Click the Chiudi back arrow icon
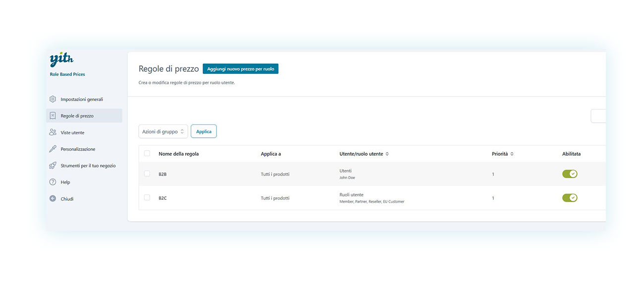Viewport: 644px width, 288px height. pyautogui.click(x=53, y=199)
